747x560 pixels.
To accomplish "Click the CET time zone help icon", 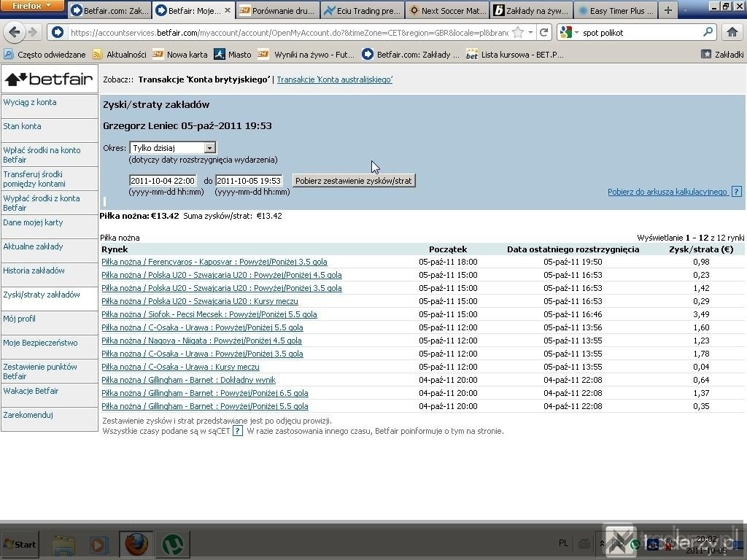I will coord(237,431).
